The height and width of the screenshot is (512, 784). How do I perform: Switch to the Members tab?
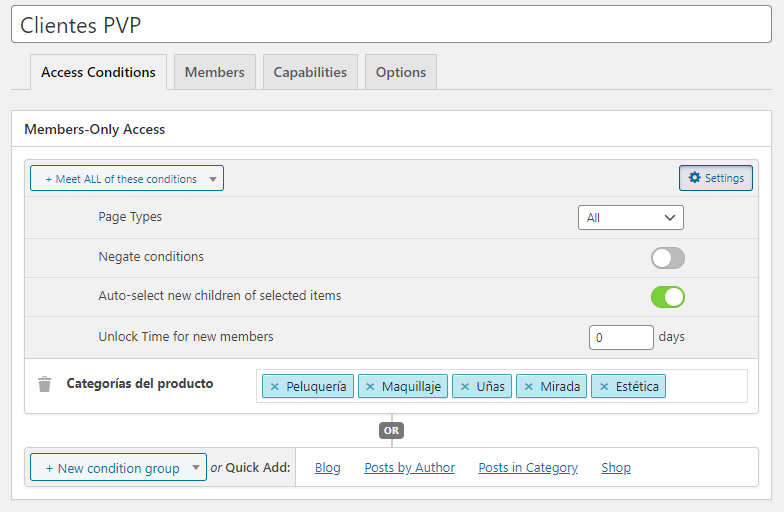[215, 72]
